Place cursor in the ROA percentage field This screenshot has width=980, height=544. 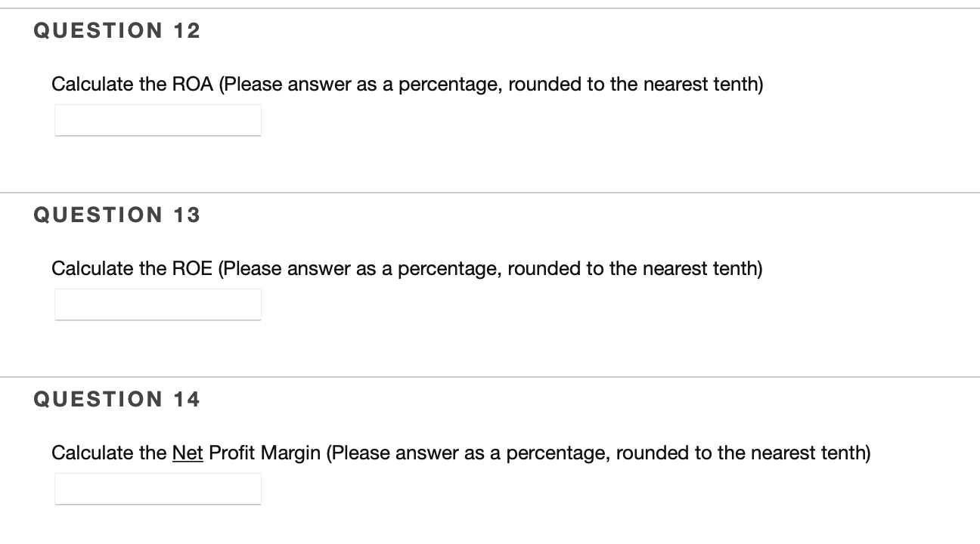click(x=157, y=119)
